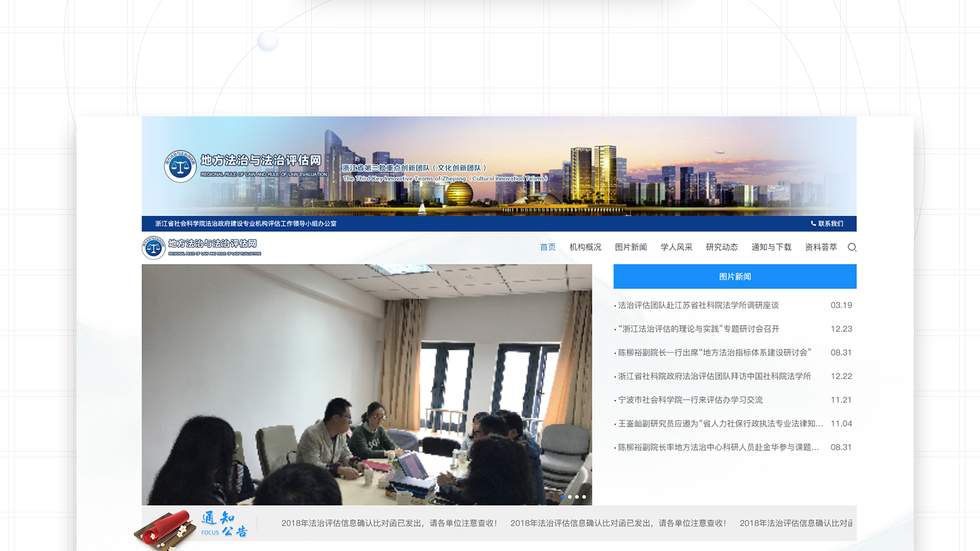980x551 pixels.
Task: Open the 资料荟萃 navigation item
Action: pos(821,247)
